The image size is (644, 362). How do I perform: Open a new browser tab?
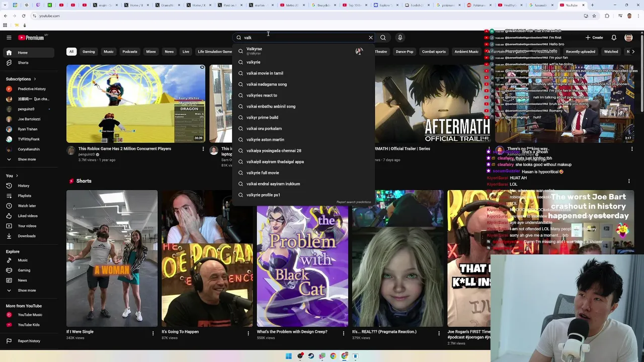point(592,5)
